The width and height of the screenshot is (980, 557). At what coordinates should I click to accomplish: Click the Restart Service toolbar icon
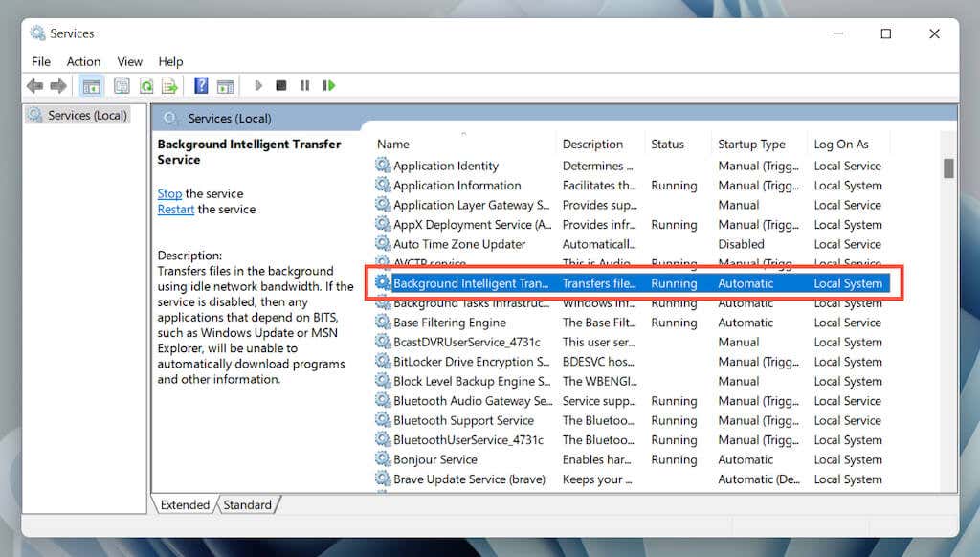pos(329,85)
